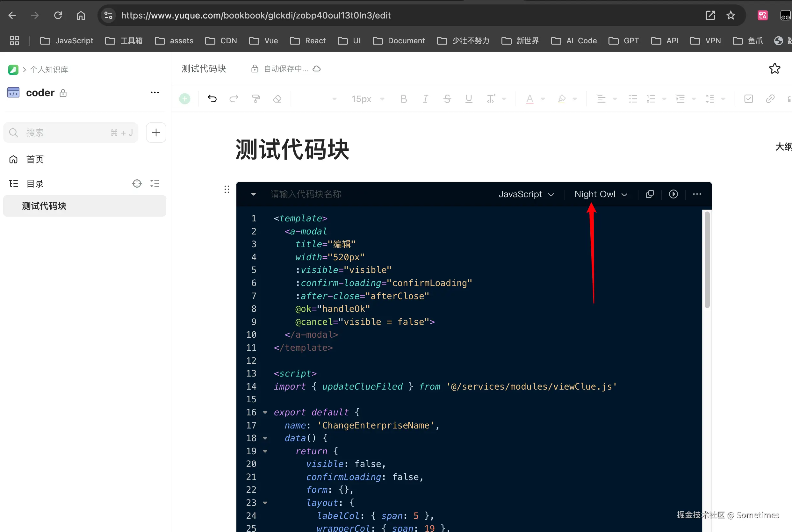Click the clear formatting eraser icon

click(277, 99)
